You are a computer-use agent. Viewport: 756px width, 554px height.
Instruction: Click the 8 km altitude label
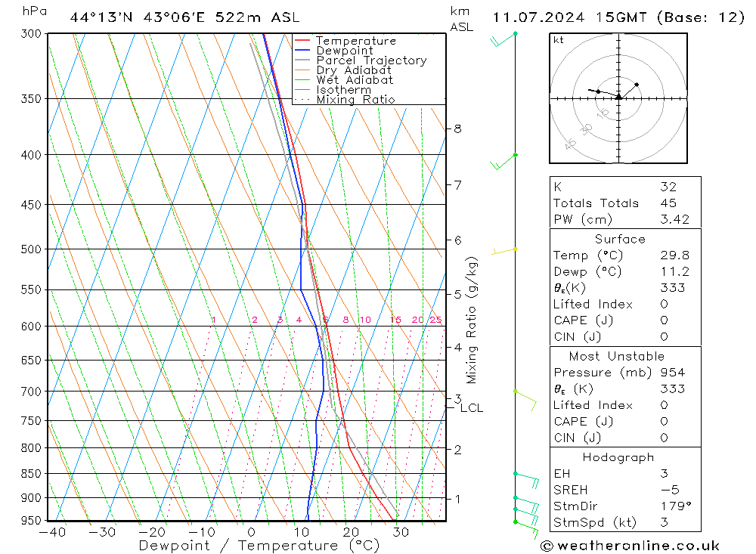(457, 128)
